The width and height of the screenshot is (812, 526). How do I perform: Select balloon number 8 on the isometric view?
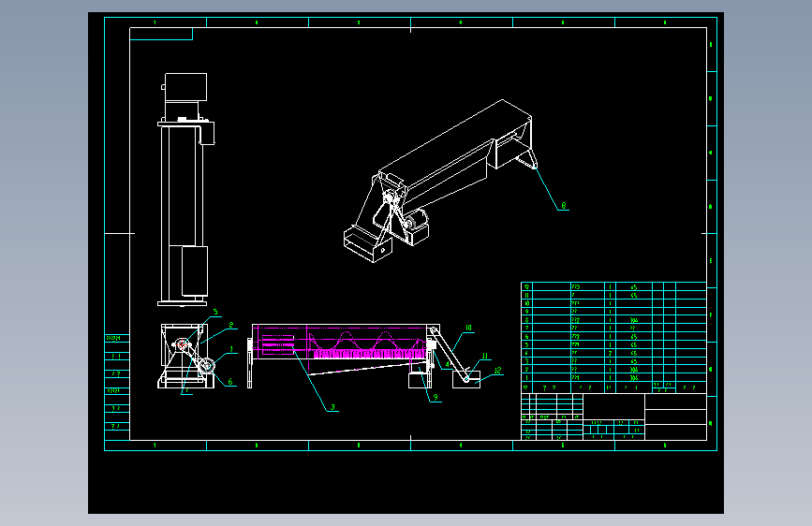point(564,206)
